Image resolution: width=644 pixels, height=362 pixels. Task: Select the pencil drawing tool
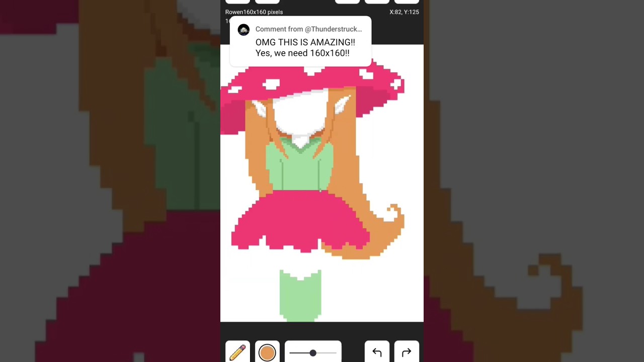tap(237, 352)
